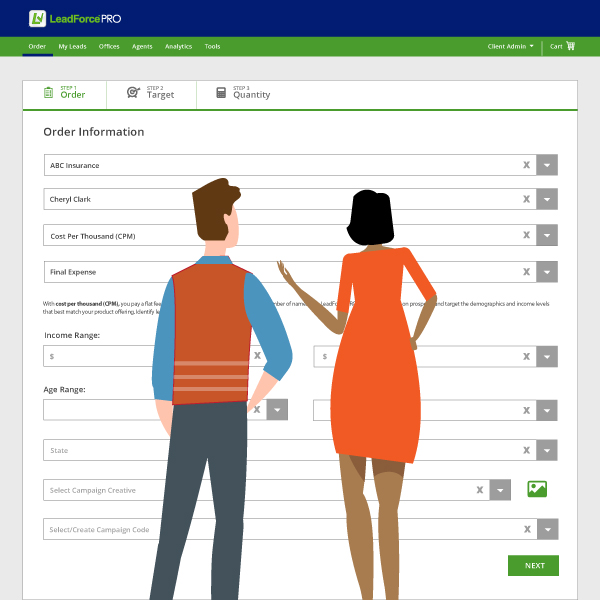Expand the ABC Insurance dropdown arrow
Viewport: 600px width, 600px height.
click(x=547, y=165)
